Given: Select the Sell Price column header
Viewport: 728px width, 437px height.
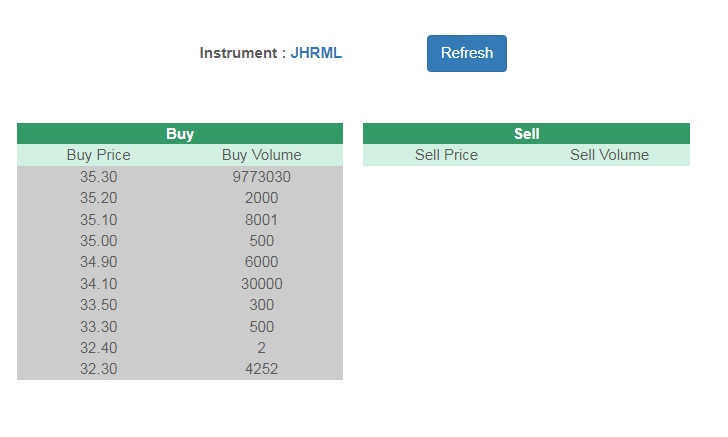Looking at the screenshot, I should click(446, 155).
